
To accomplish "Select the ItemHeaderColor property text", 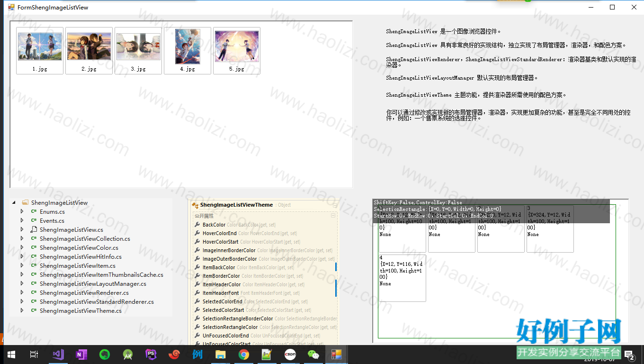I will coord(222,284).
